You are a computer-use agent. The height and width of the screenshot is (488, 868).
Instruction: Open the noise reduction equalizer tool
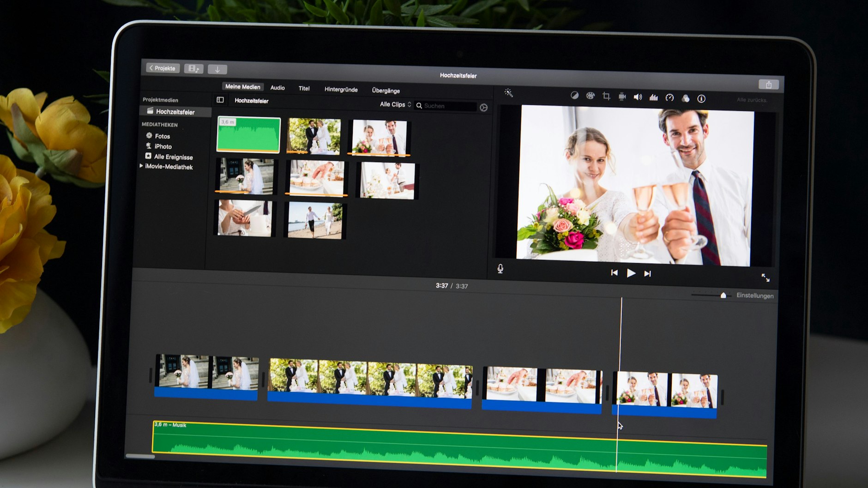[x=653, y=97]
